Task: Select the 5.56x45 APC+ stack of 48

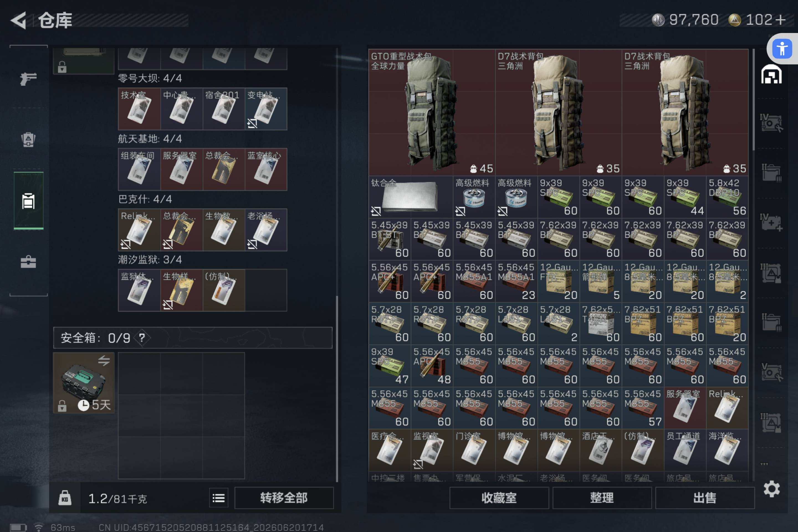Action: tap(432, 366)
